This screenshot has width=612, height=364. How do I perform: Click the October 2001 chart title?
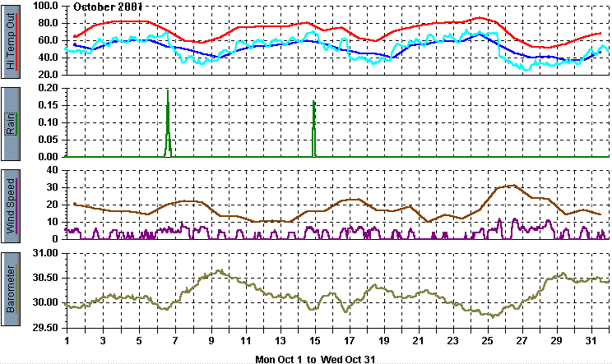[108, 6]
